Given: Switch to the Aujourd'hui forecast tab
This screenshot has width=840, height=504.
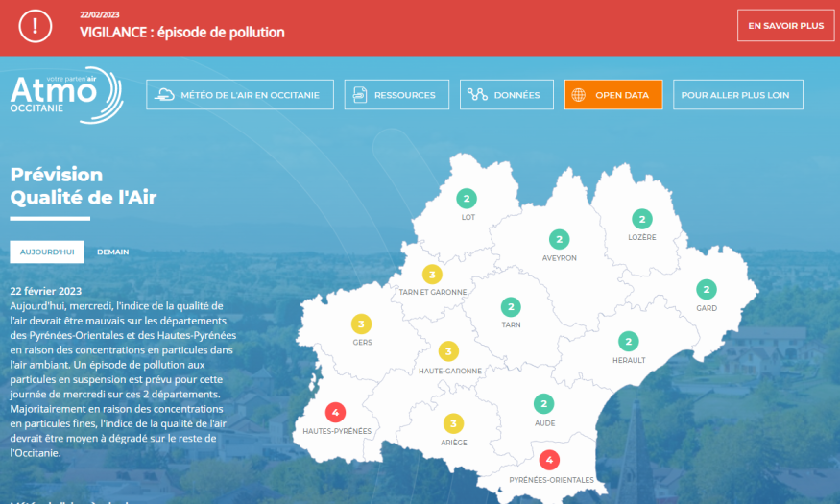Looking at the screenshot, I should pyautogui.click(x=47, y=252).
